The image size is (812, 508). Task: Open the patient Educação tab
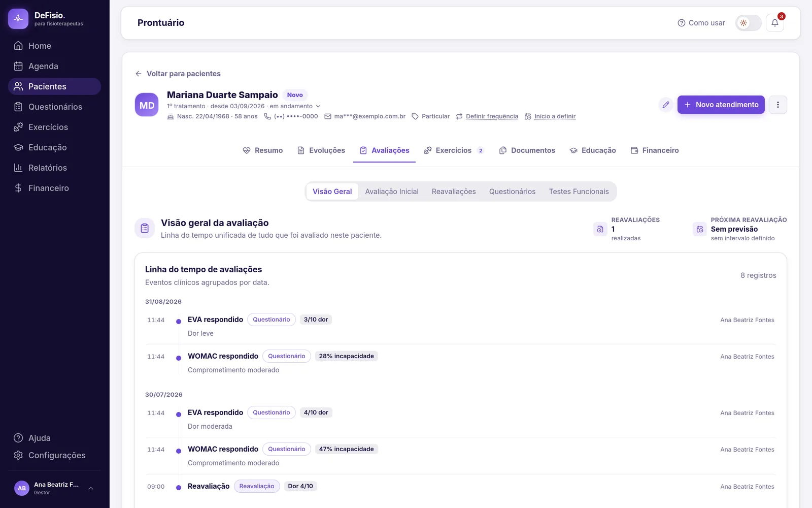click(593, 150)
